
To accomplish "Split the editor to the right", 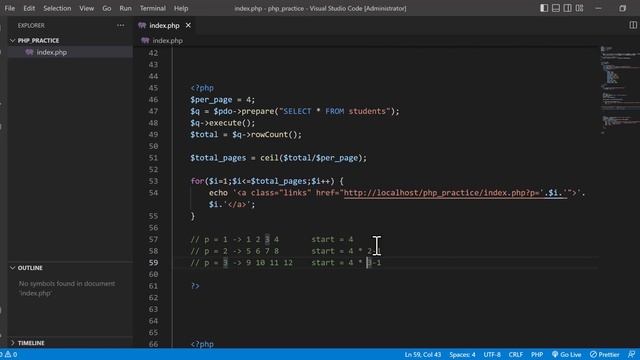I will tap(633, 25).
